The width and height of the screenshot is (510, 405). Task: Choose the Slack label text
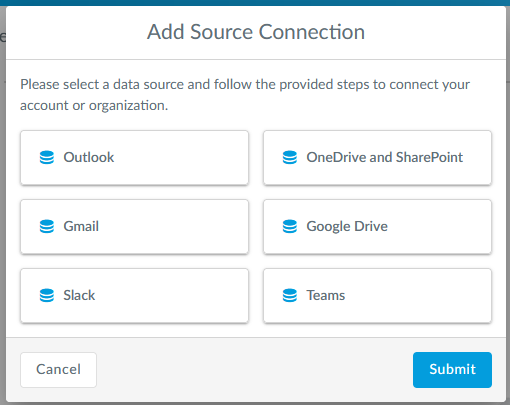coord(79,295)
